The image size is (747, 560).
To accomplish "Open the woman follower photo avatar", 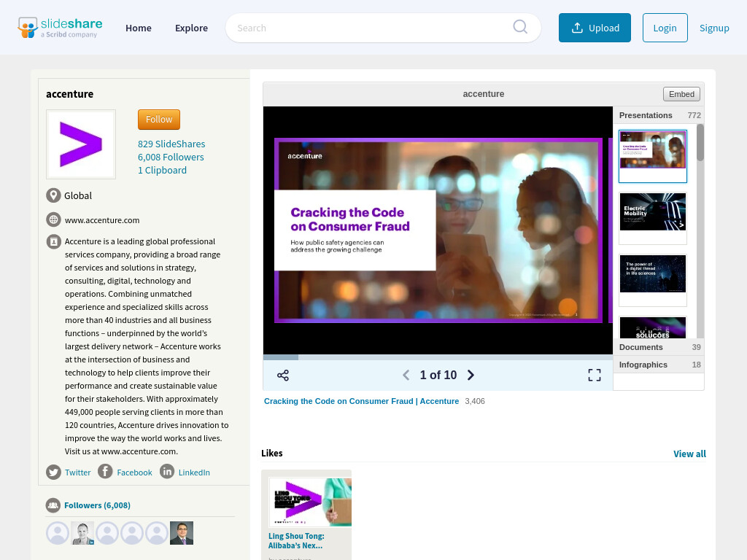I will [x=82, y=533].
